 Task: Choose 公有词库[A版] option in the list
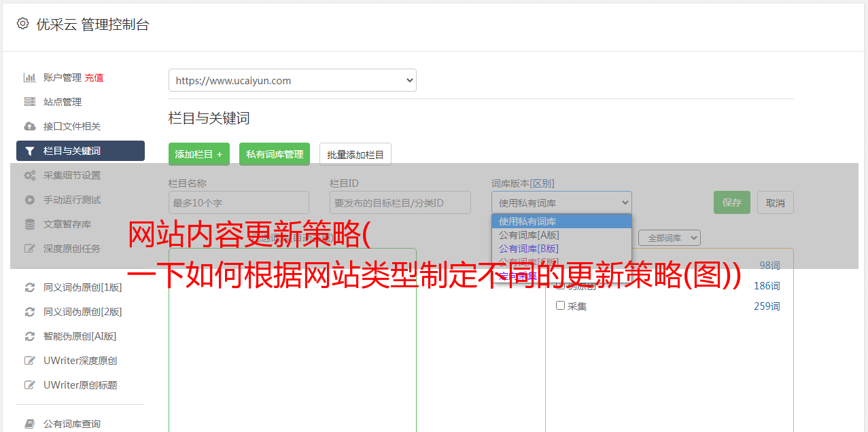561,235
